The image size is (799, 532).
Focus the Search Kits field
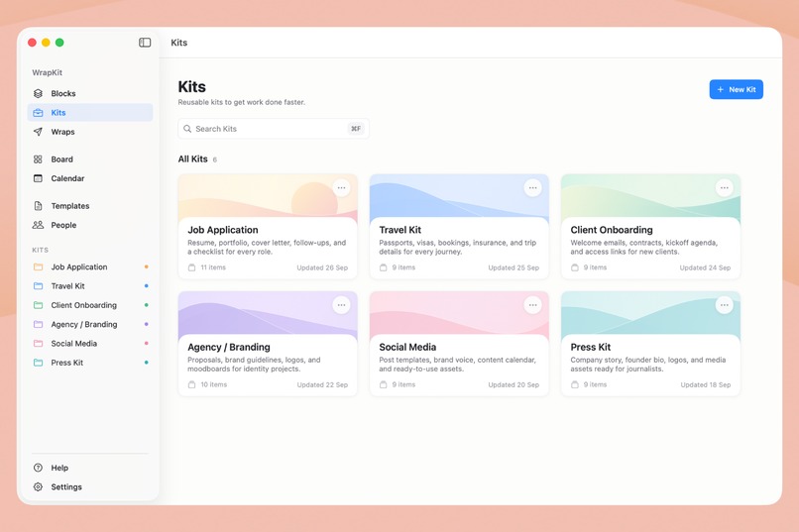(274, 129)
